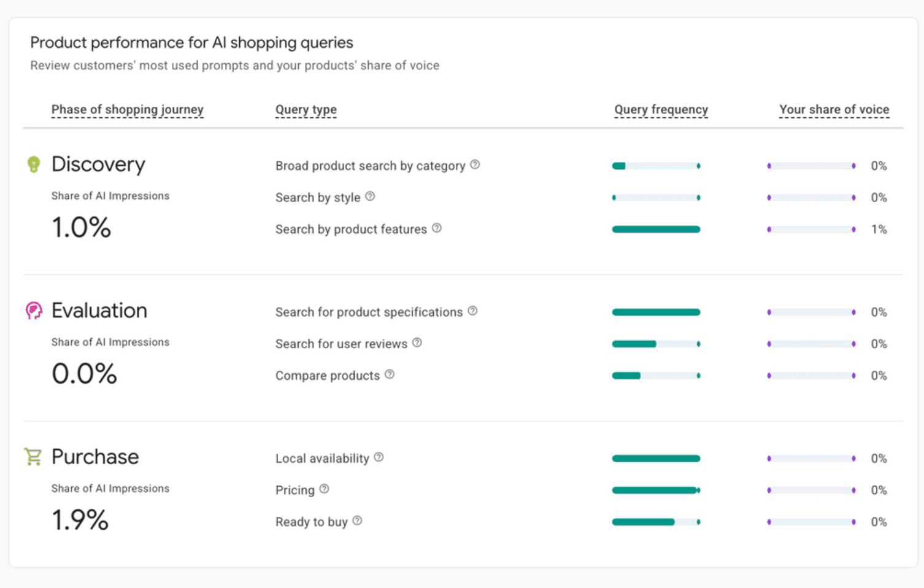Click query frequency bar for Search by style
The image size is (924, 588).
tap(656, 198)
